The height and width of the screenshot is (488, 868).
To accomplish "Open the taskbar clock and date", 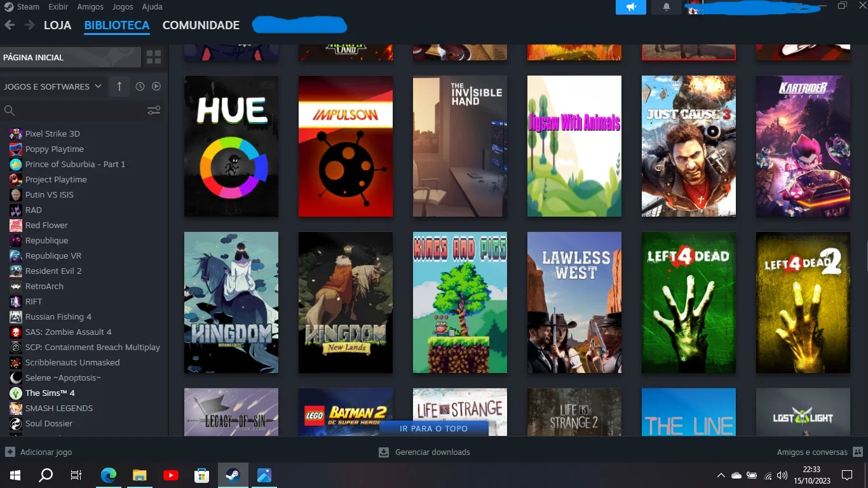I will pos(811,475).
